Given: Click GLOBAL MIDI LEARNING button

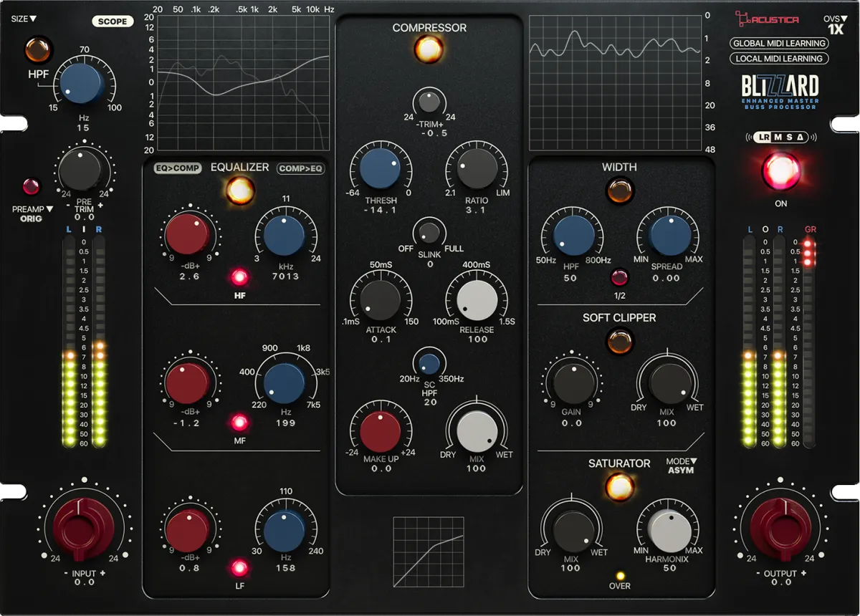Looking at the screenshot, I should click(779, 43).
